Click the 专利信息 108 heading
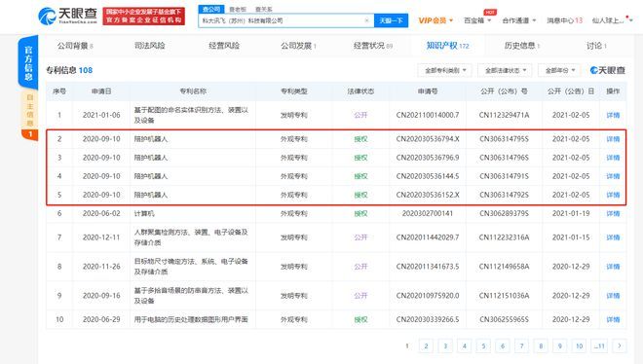643x364 pixels. [x=69, y=70]
